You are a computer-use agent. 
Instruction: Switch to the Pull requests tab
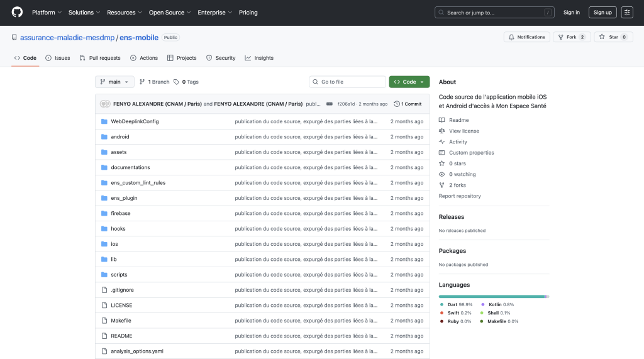click(x=100, y=58)
